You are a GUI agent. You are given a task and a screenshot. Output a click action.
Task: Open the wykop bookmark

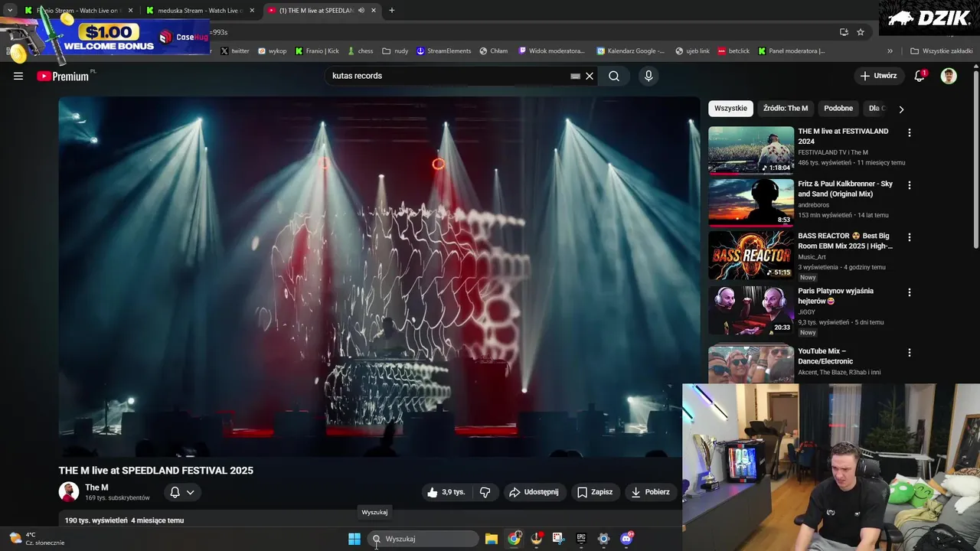(273, 51)
